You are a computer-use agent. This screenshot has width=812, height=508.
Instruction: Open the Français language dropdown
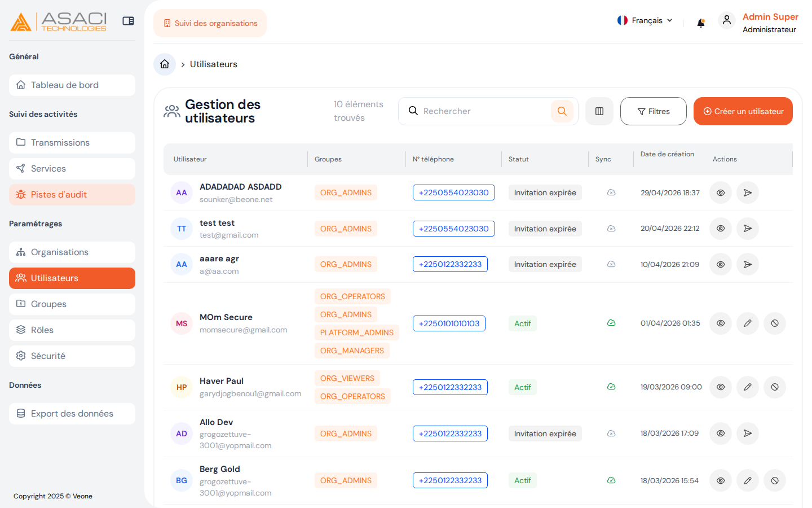(x=645, y=20)
